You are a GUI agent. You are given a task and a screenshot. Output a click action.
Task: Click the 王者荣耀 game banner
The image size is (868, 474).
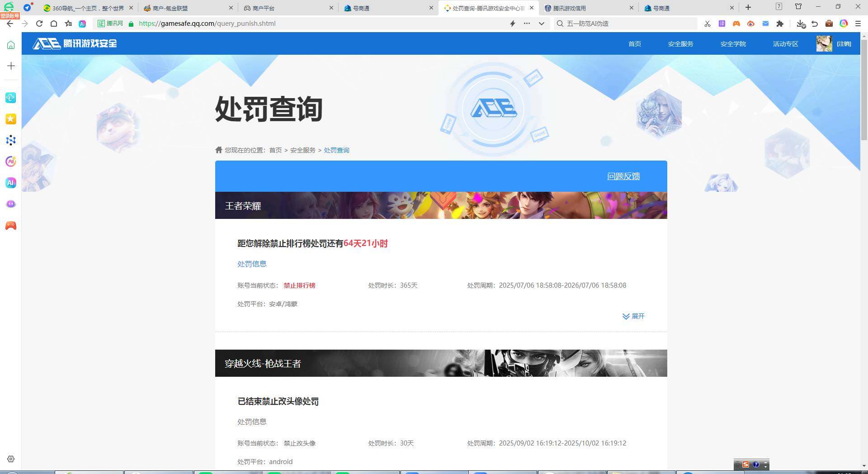pos(441,205)
